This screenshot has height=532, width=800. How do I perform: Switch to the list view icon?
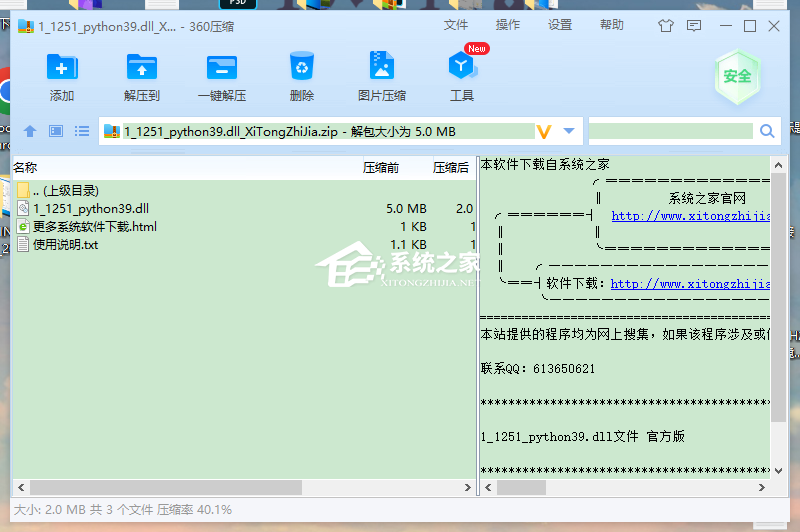click(82, 131)
